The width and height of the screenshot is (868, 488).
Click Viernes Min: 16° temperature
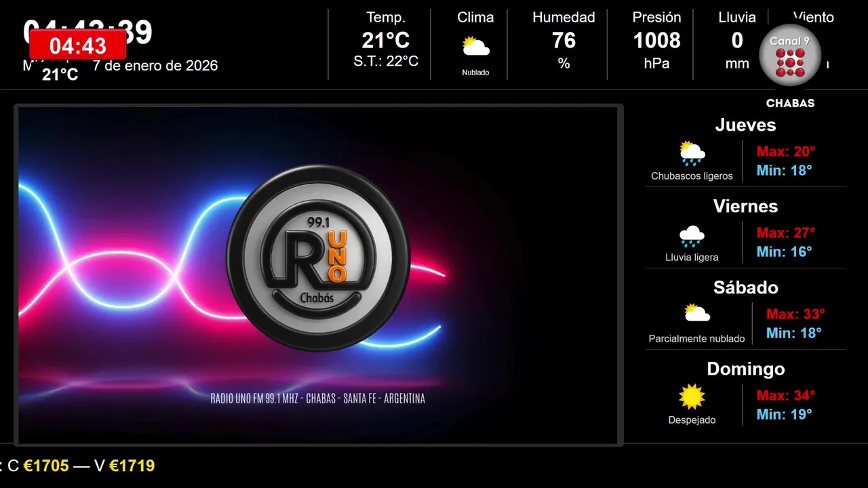(784, 251)
